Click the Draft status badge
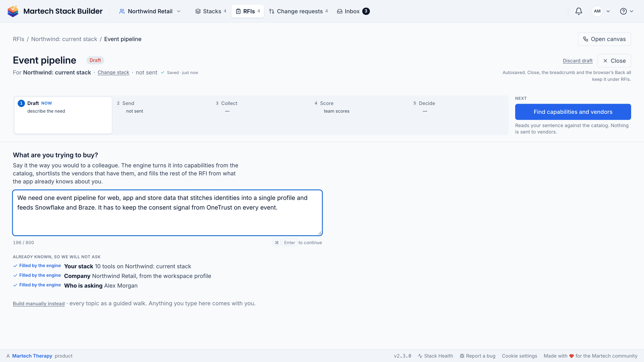This screenshot has width=644, height=362. [x=95, y=60]
